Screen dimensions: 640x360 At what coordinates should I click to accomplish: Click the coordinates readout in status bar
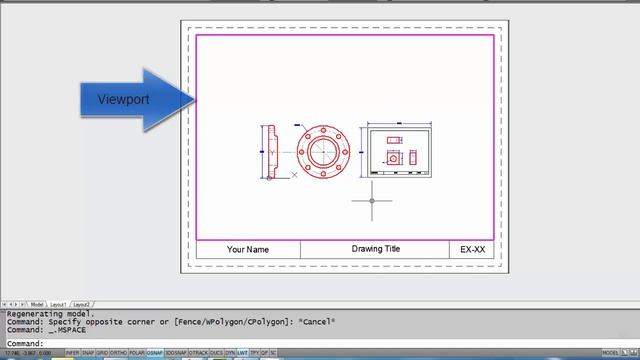pyautogui.click(x=28, y=353)
